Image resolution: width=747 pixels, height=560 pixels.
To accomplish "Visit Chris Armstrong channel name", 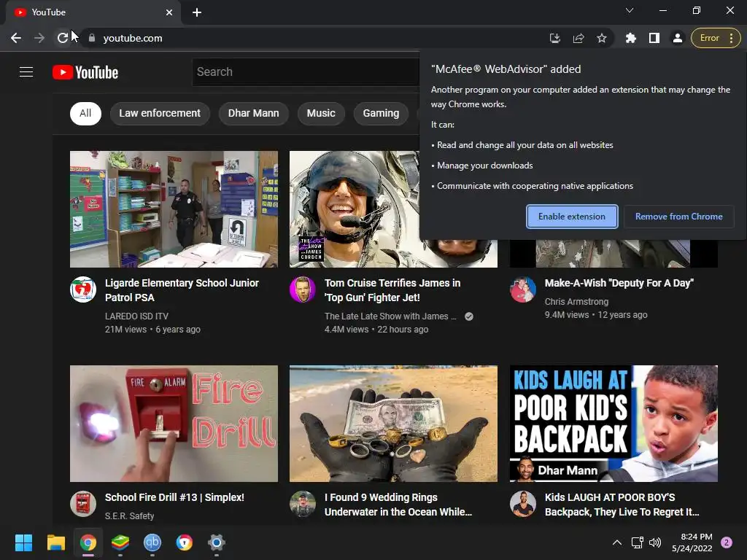I will tap(576, 301).
